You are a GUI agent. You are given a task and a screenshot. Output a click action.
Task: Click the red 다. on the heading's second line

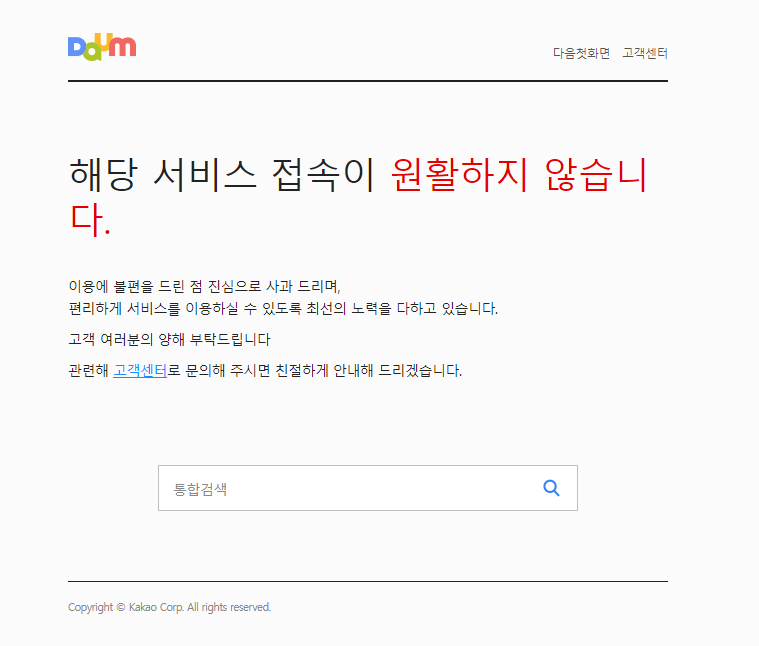point(90,220)
